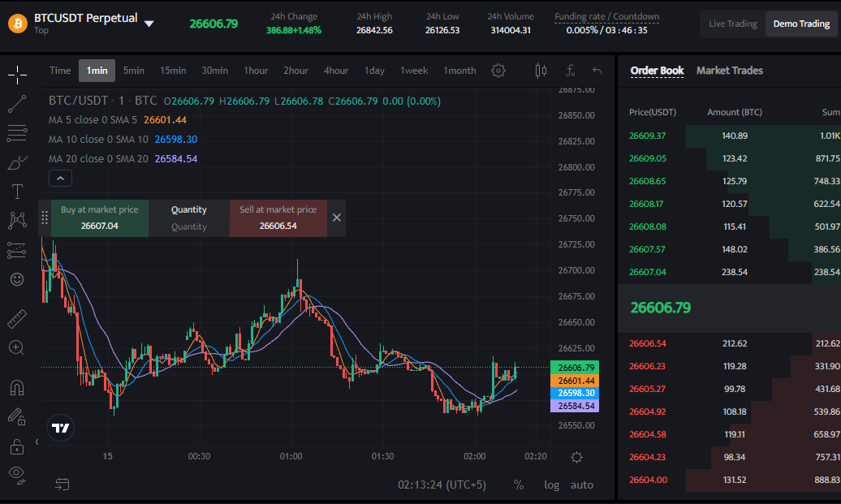Open the Order Book tab
Screen dimensions: 841x504
pyautogui.click(x=657, y=71)
